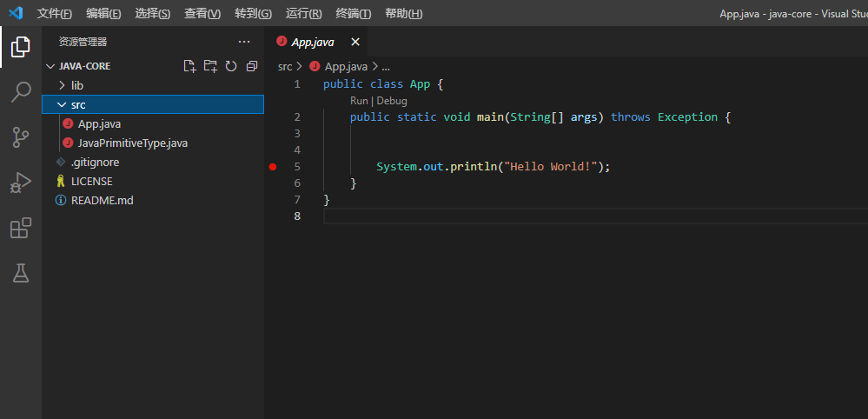
Task: Open the 终端(T) menu
Action: (x=353, y=13)
